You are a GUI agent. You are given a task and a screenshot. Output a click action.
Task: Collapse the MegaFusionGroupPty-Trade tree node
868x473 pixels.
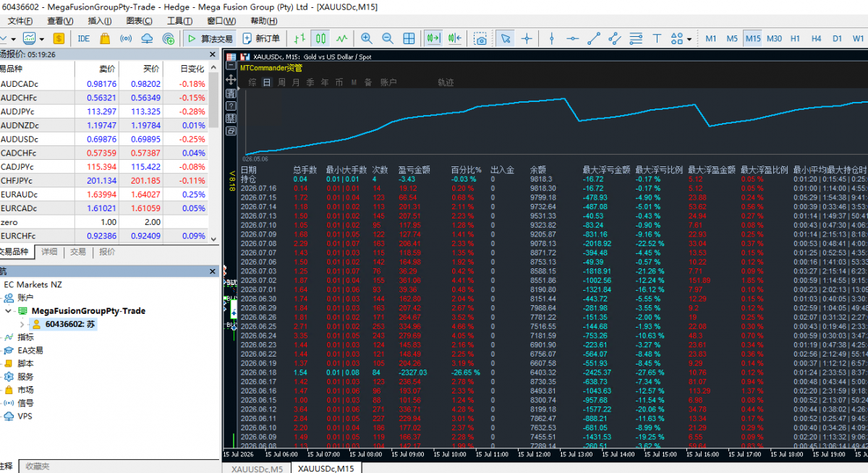click(x=9, y=311)
